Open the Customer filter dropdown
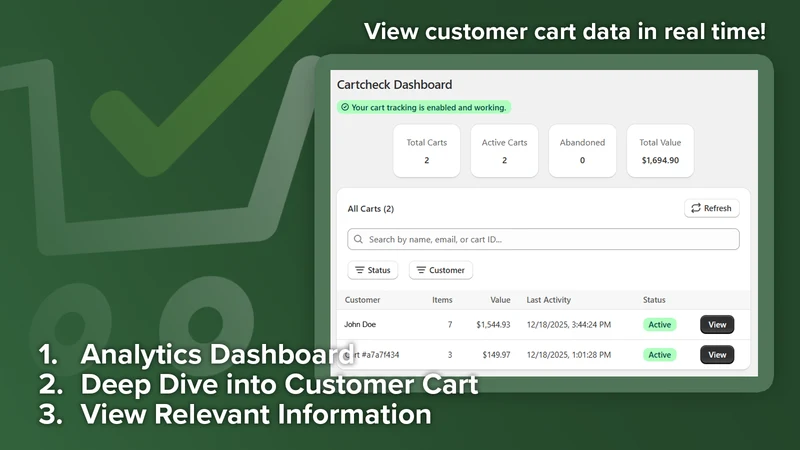This screenshot has width=800, height=450. [x=441, y=270]
